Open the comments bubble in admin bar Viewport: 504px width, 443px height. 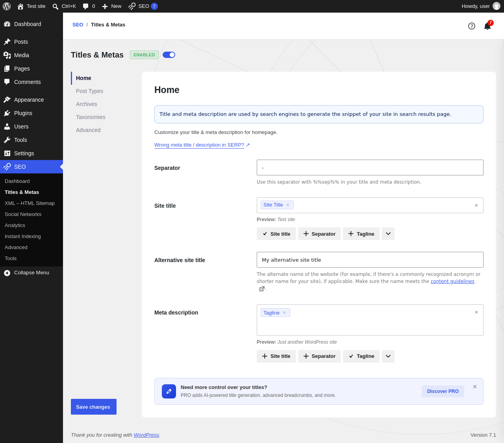[x=89, y=6]
